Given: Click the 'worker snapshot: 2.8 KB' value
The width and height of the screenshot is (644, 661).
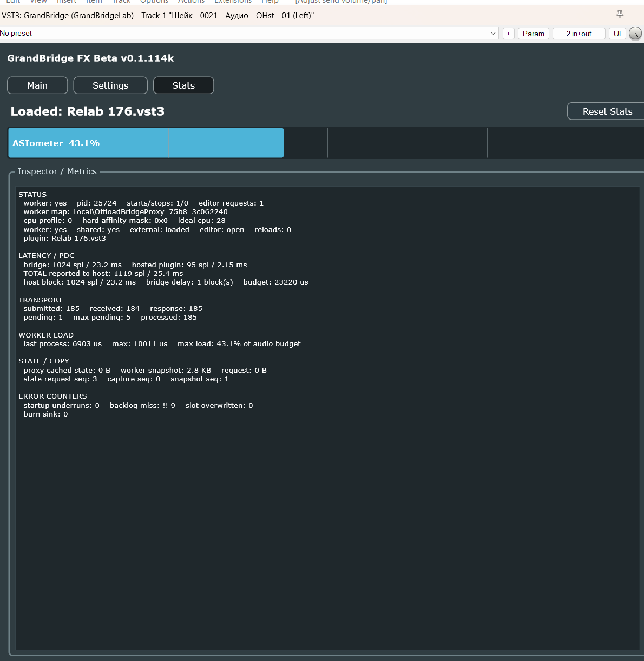Looking at the screenshot, I should pyautogui.click(x=166, y=371).
